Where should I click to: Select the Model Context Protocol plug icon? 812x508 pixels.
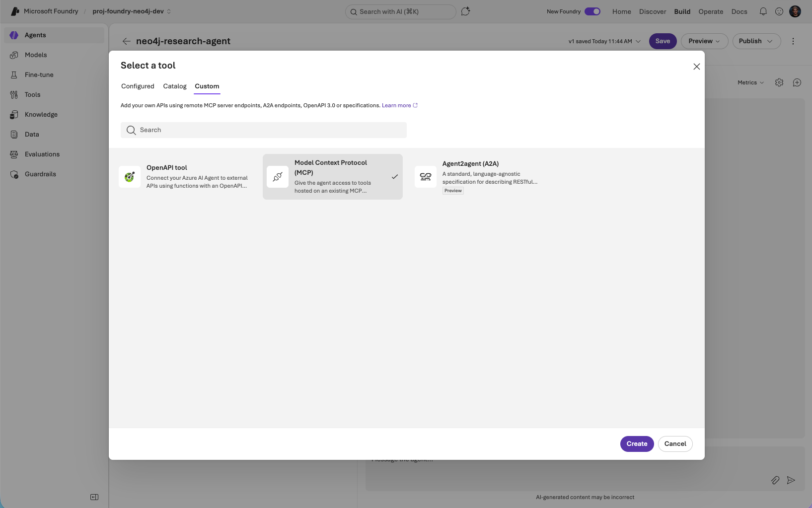(278, 177)
